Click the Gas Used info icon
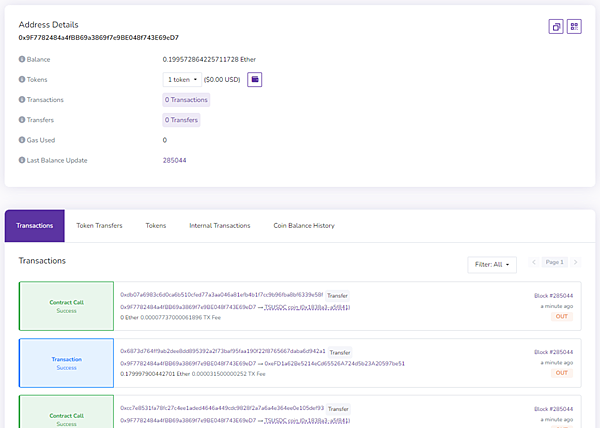This screenshot has width=600, height=428. [x=22, y=140]
